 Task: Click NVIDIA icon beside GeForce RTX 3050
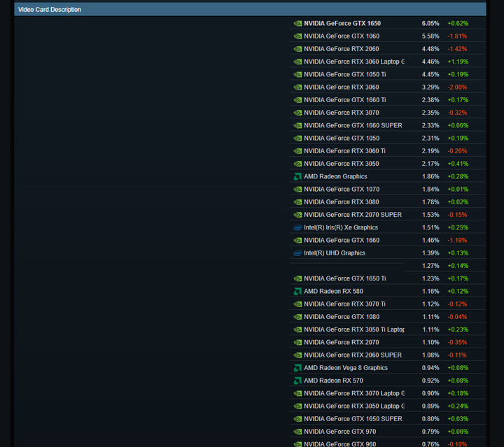tap(297, 164)
